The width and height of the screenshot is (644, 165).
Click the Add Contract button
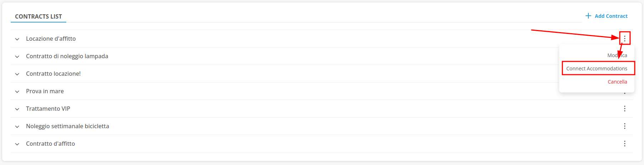point(607,16)
